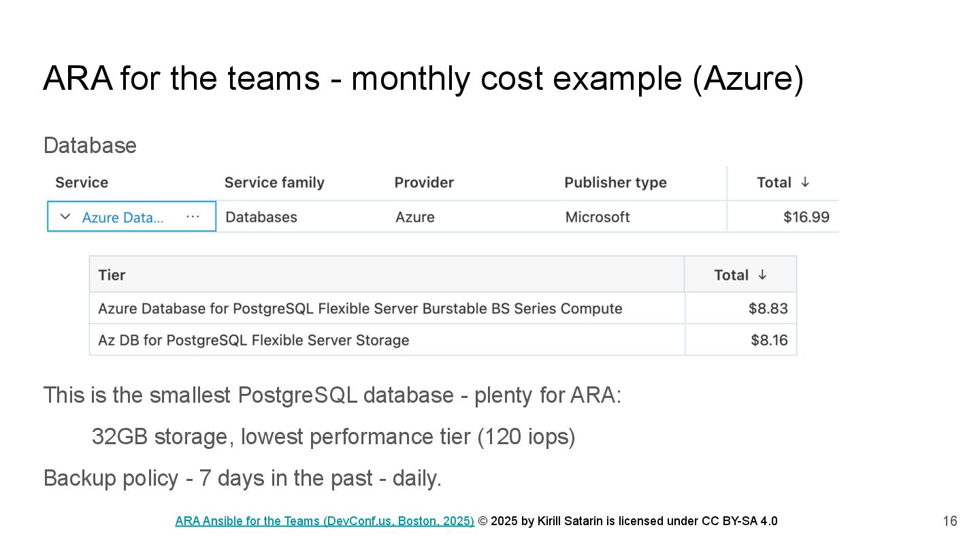The image size is (980, 551).
Task: Click the slide number 16
Action: [949, 521]
